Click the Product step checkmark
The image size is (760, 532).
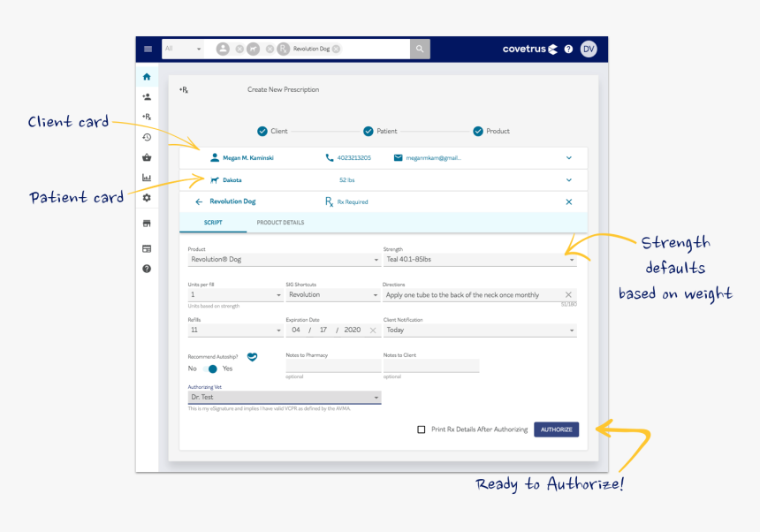click(478, 132)
